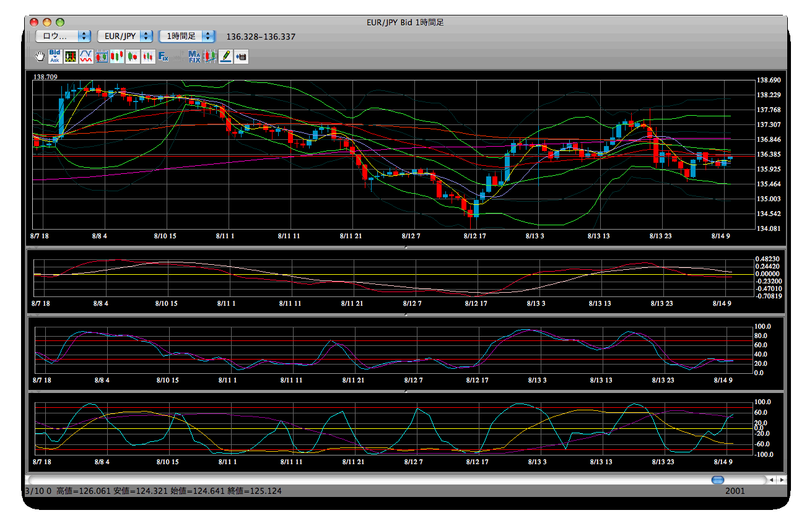The width and height of the screenshot is (812, 531).
Task: Select the hand pan tool
Action: (40, 57)
